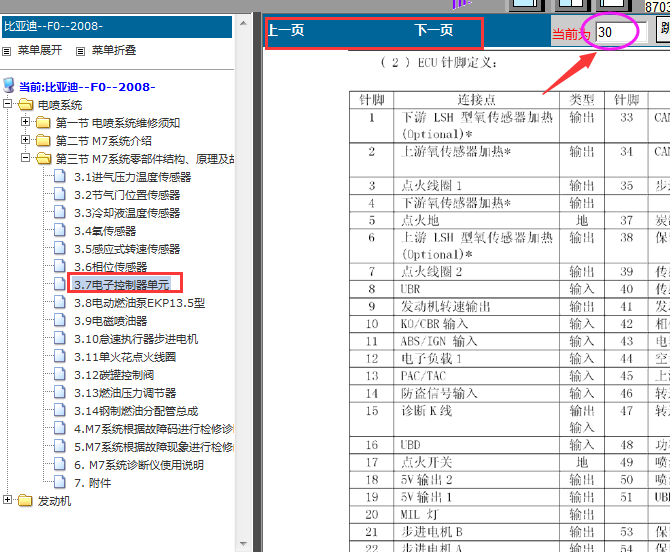Click the 跳 jump button beside page box
The image size is (670, 552).
point(664,29)
